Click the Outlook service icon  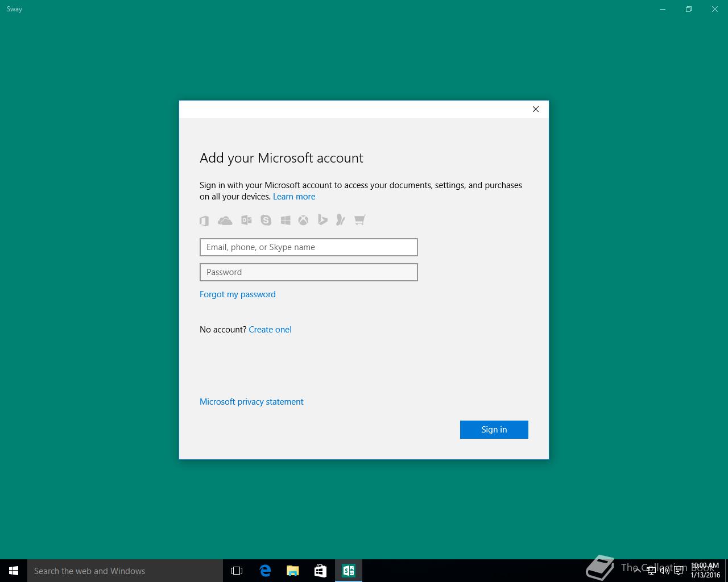246,220
